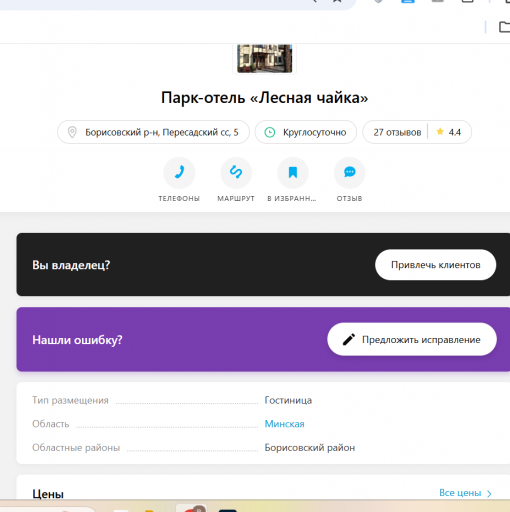Viewport: 510px width, 512px height.
Task: Click the Вы владелец? heading
Action: (x=71, y=265)
